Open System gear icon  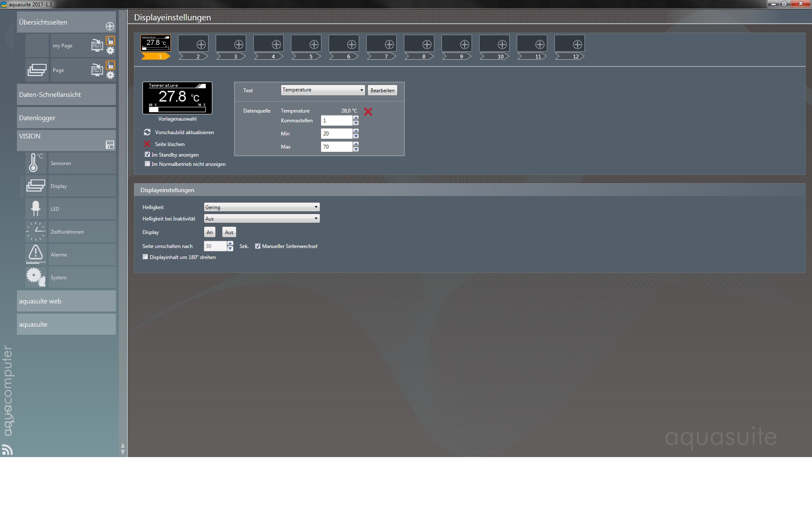[x=36, y=277]
